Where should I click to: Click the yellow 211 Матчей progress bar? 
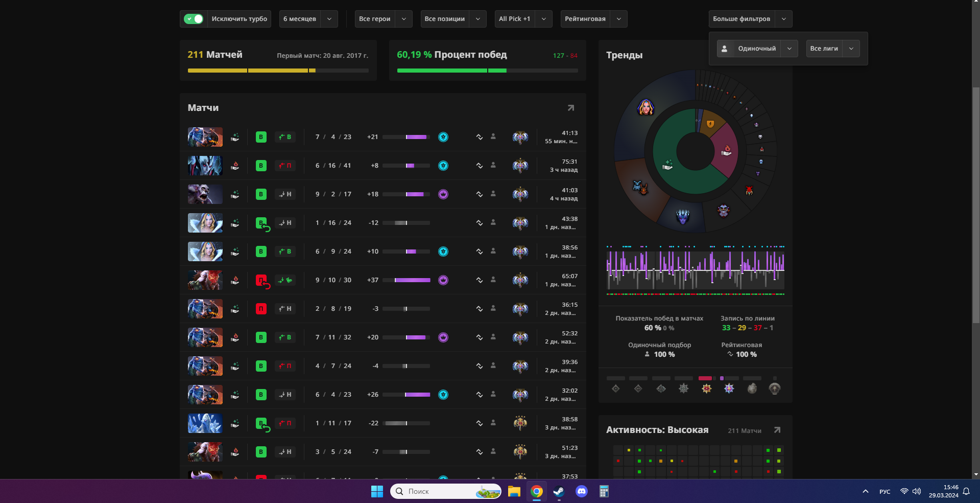point(278,71)
